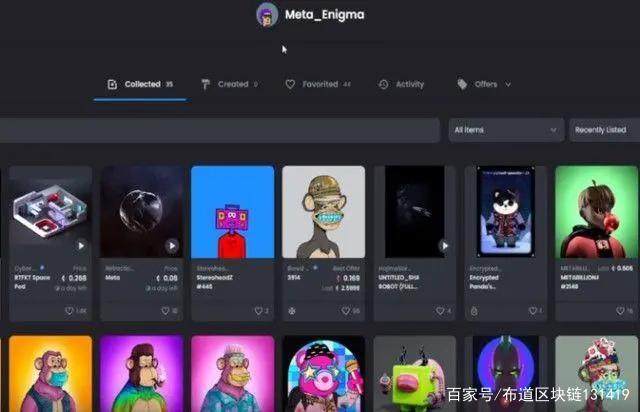Click the RTFKT Space Pod title
The height and width of the screenshot is (412, 640).
click(x=32, y=282)
